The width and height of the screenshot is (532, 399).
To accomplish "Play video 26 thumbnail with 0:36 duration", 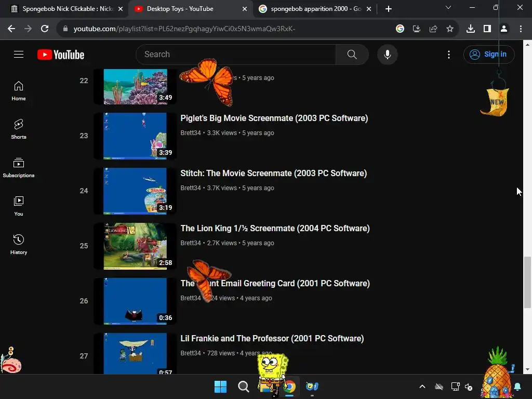I will click(136, 301).
